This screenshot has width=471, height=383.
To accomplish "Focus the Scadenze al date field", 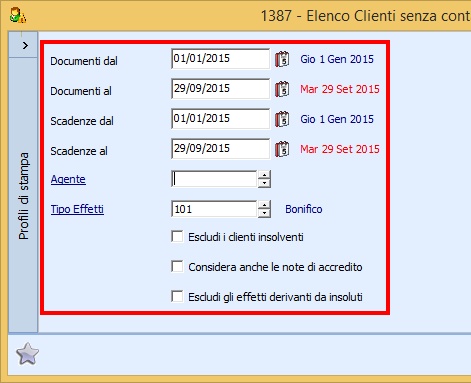I will tap(220, 149).
